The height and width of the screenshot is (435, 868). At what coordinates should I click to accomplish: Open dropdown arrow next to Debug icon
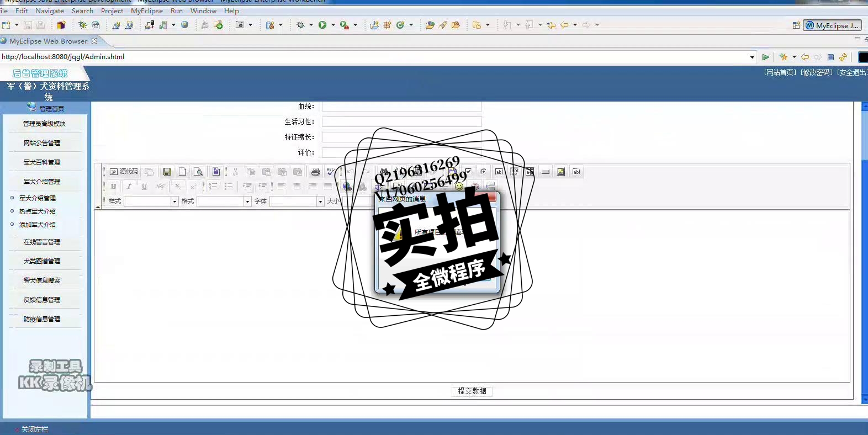pyautogui.click(x=311, y=25)
